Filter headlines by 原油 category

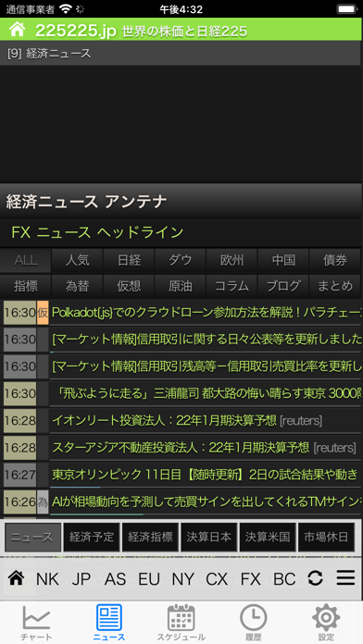tap(180, 286)
